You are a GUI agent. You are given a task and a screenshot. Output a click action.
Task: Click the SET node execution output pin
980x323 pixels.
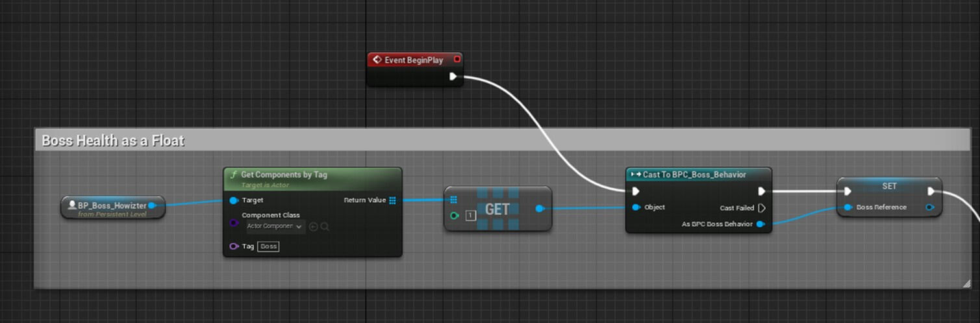[x=931, y=191]
